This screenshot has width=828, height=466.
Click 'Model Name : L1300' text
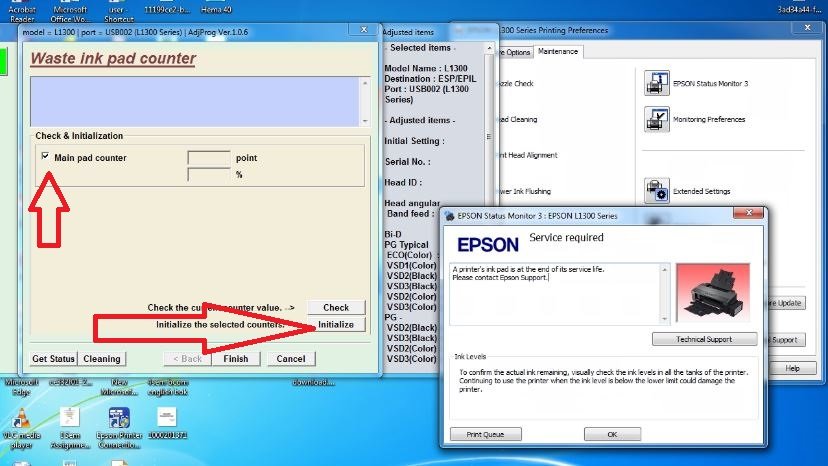point(426,68)
